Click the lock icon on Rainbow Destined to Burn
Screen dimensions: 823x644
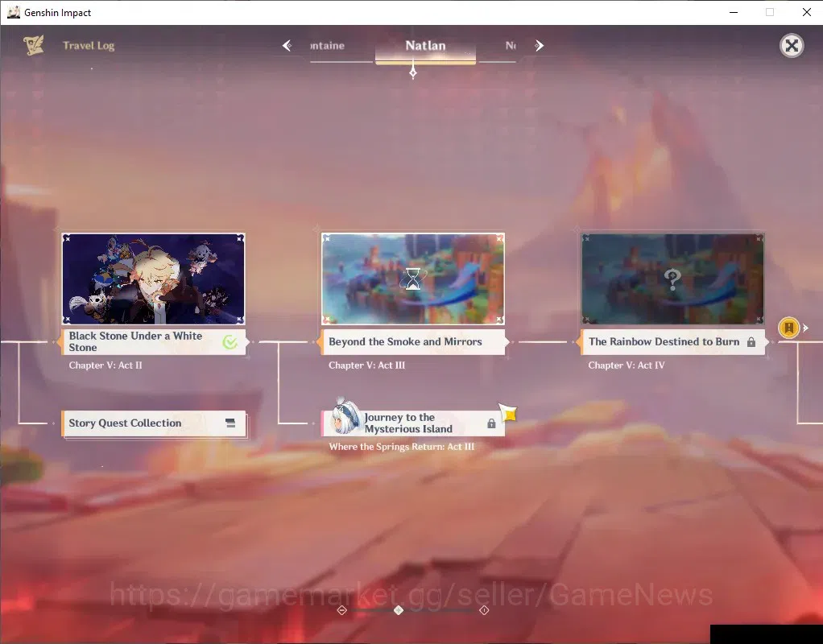pyautogui.click(x=751, y=342)
